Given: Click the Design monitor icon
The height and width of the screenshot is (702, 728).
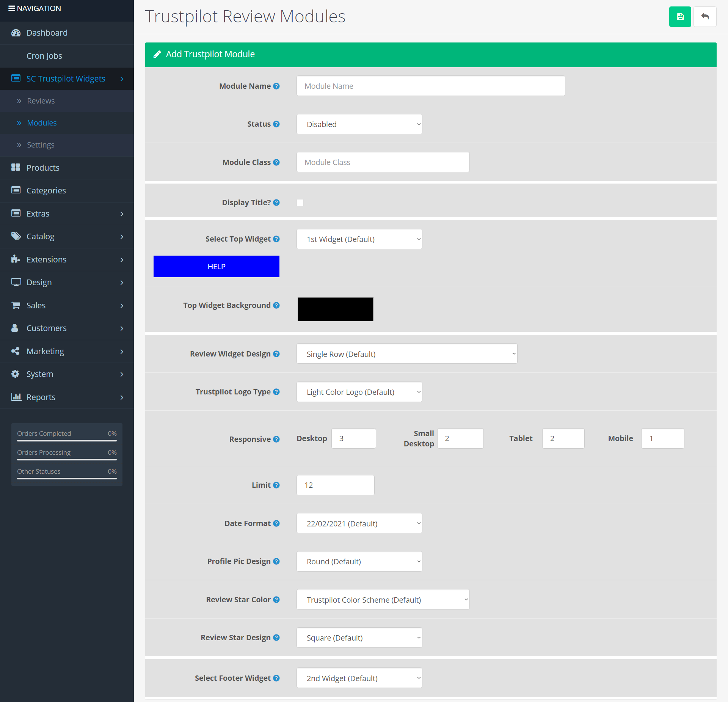Looking at the screenshot, I should pyautogui.click(x=16, y=282).
